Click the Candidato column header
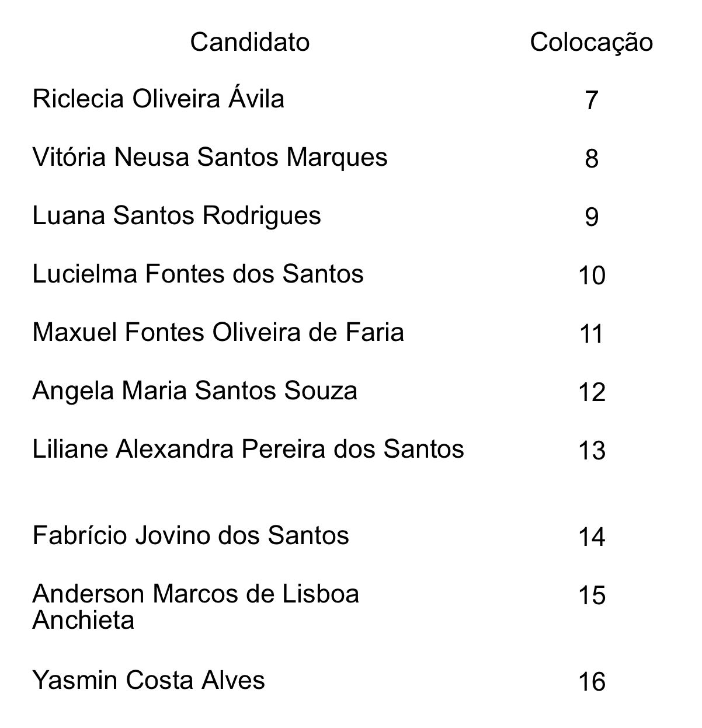 (250, 41)
